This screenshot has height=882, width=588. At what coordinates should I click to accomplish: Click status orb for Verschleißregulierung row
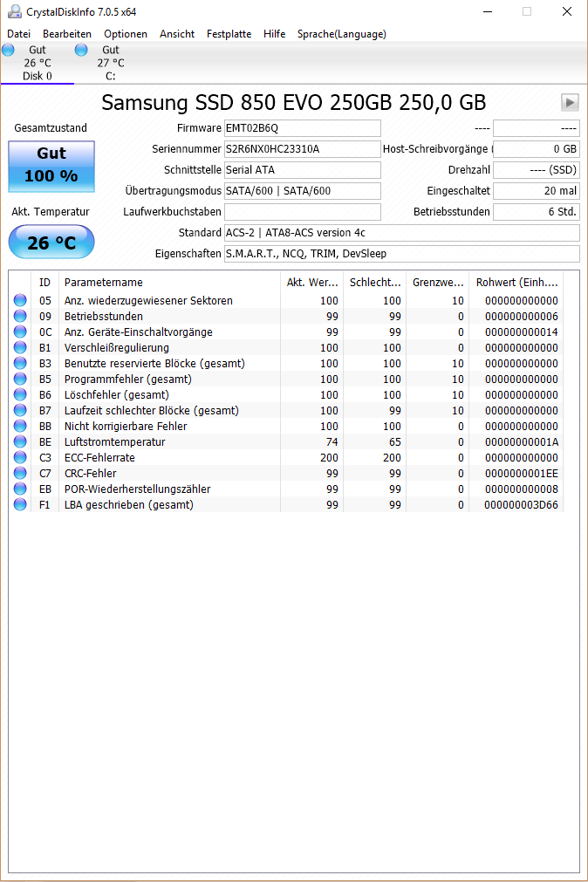click(20, 347)
